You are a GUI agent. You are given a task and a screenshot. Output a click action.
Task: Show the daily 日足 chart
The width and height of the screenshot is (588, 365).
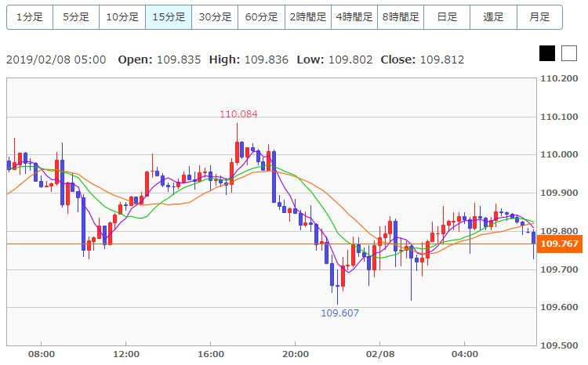coord(447,17)
